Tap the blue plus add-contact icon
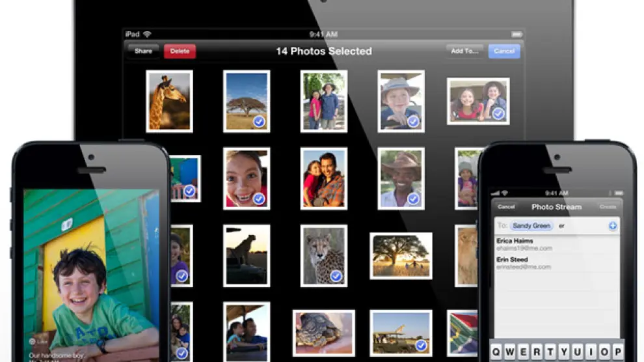This screenshot has width=644, height=362. pos(612,226)
